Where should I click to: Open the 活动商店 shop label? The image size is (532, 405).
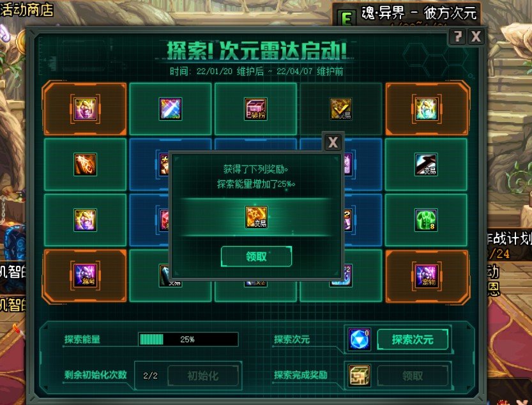[x=26, y=9]
